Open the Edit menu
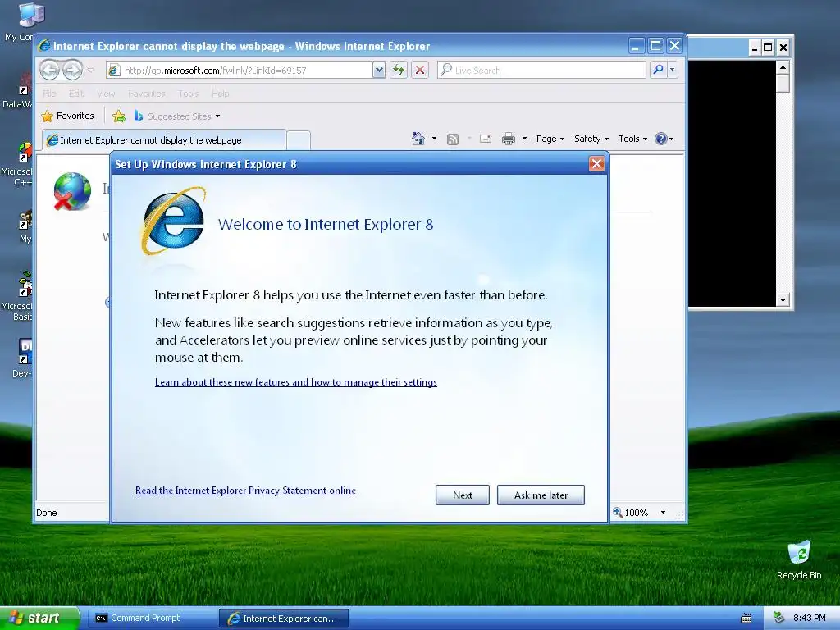The width and height of the screenshot is (840, 630). 76,94
